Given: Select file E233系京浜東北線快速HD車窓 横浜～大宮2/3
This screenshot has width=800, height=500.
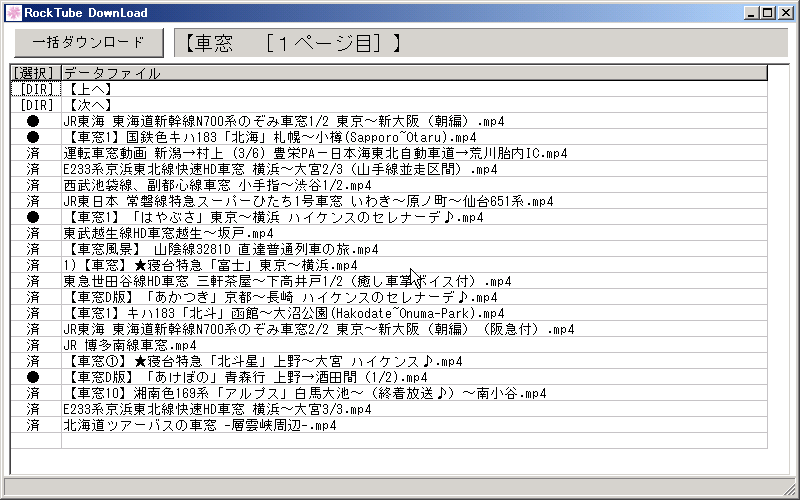Looking at the screenshot, I should (414, 169).
